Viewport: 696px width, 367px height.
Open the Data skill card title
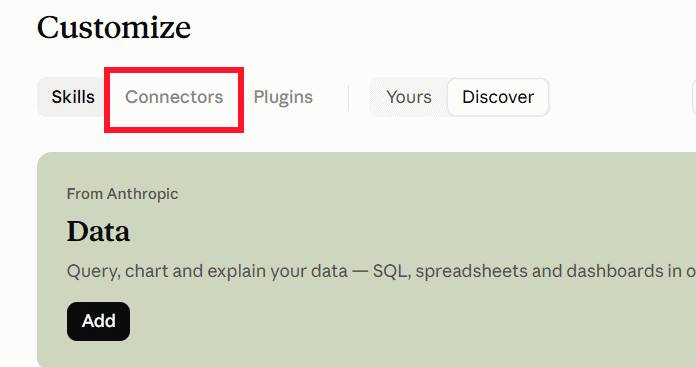[x=98, y=231]
